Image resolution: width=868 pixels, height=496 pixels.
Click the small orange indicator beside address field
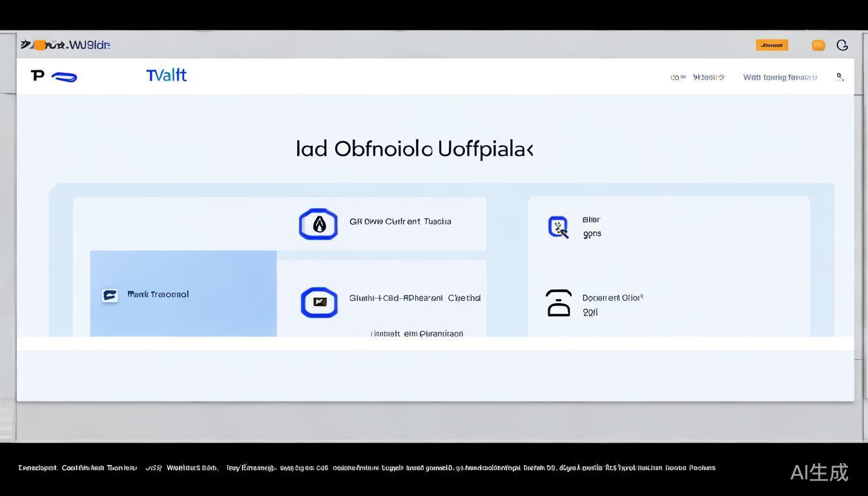coord(40,45)
